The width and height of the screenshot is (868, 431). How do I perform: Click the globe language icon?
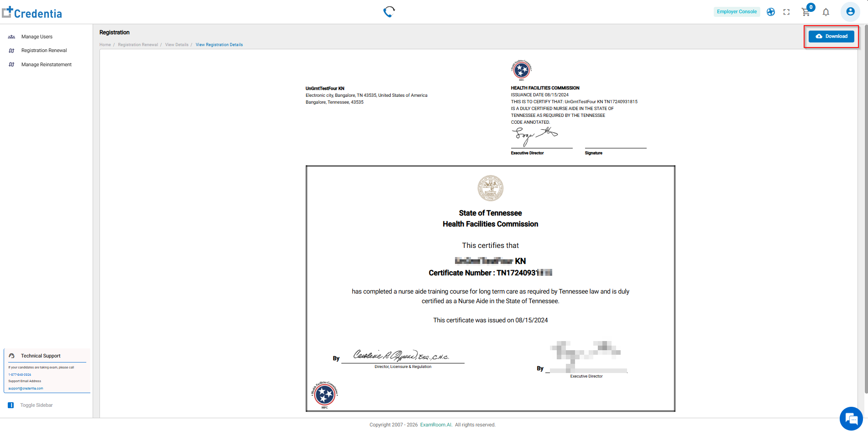point(771,12)
